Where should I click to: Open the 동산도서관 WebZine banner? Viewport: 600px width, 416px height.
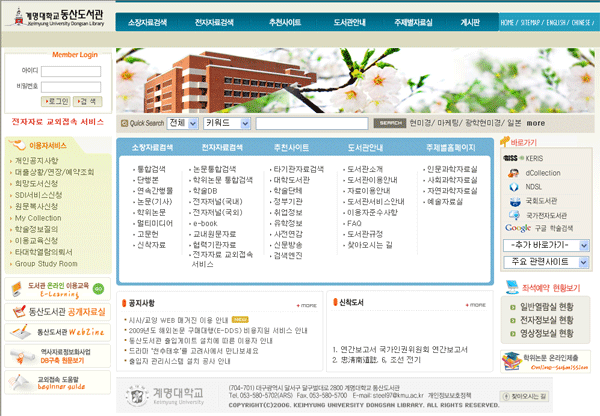(x=58, y=332)
